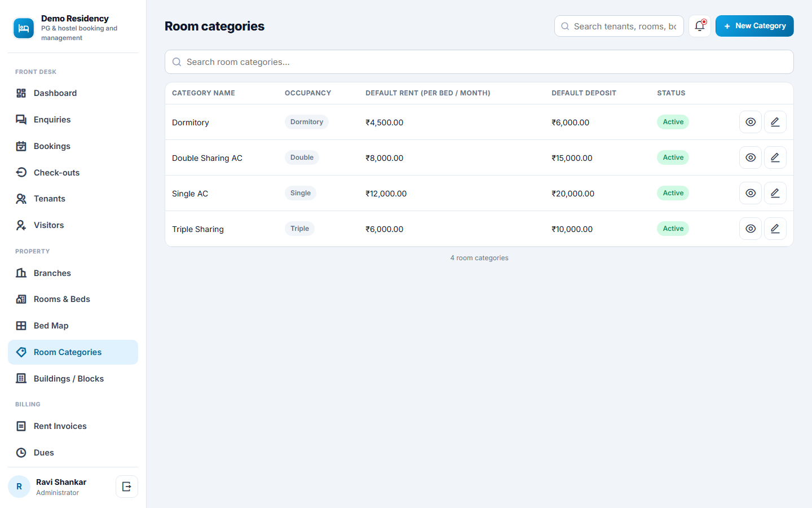Viewport: 812px width, 508px height.
Task: Click the Active status badge for Dormitory
Action: pos(673,122)
